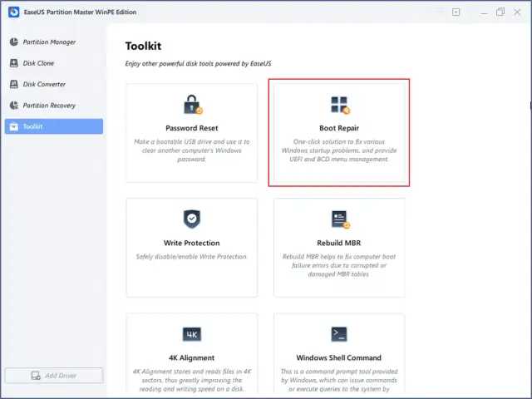This screenshot has width=532, height=399.
Task: Switch to Disk Converter in the sidebar
Action: 44,84
